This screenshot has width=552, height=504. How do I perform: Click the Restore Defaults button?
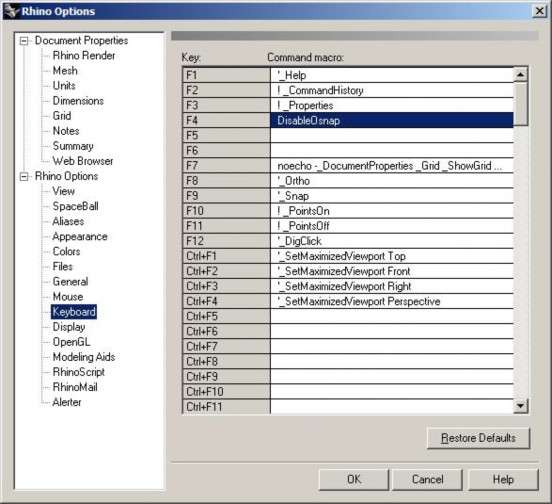(x=478, y=438)
